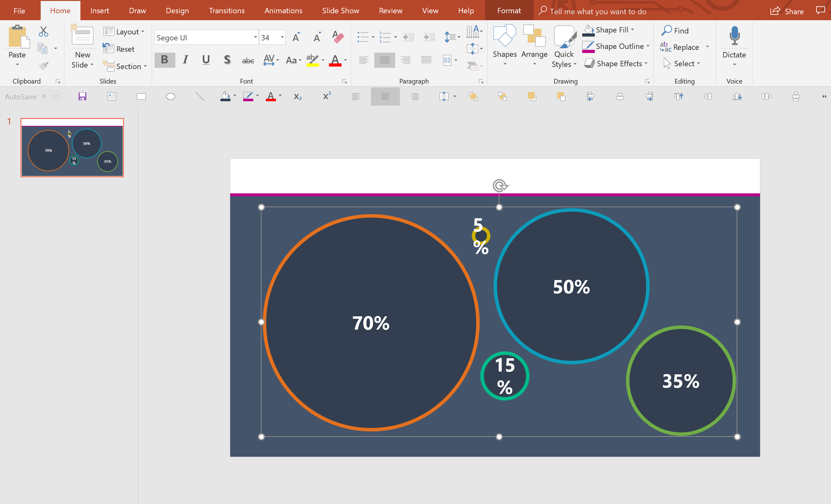Switch to the Format tab

coord(509,10)
